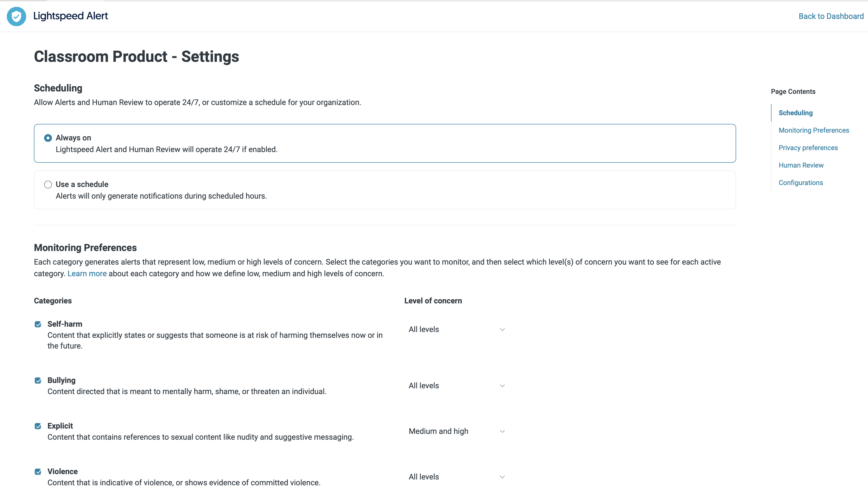Open the Learn more link
Viewport: 868px width, 503px height.
[87, 273]
